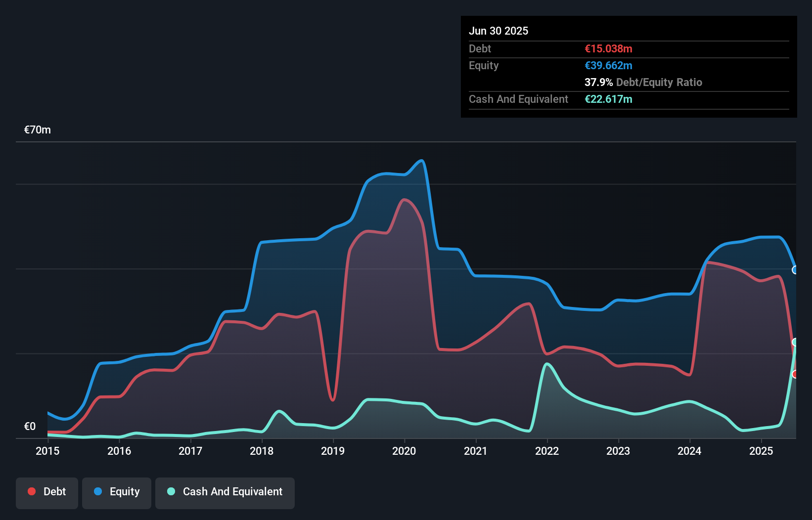The image size is (812, 520).
Task: Toggle the Debt series in the legend
Action: tap(47, 492)
